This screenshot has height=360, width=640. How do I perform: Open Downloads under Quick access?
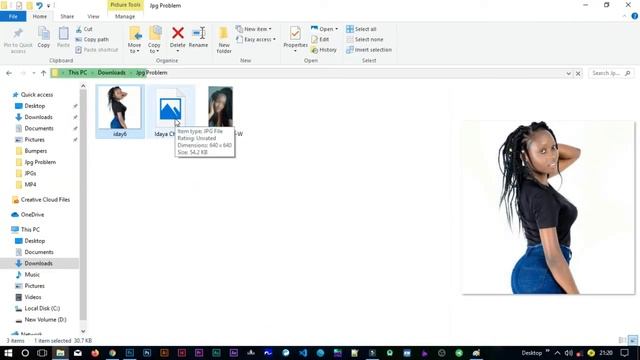pyautogui.click(x=38, y=117)
